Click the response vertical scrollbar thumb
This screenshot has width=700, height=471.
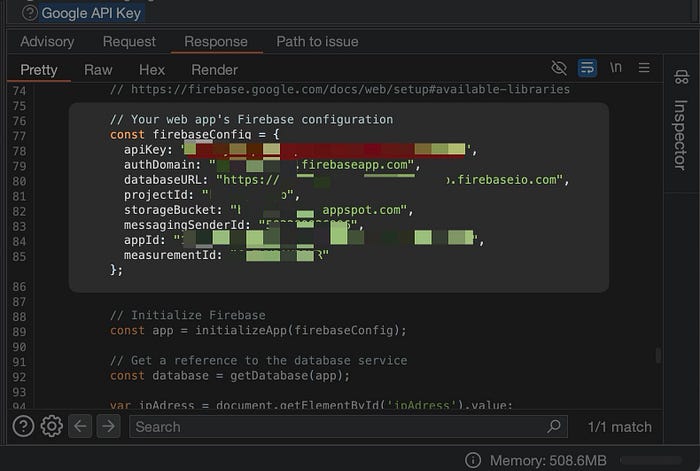pos(658,356)
